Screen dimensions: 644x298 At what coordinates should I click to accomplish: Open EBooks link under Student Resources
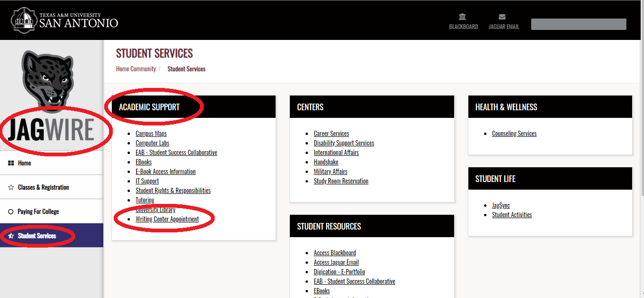tap(322, 291)
